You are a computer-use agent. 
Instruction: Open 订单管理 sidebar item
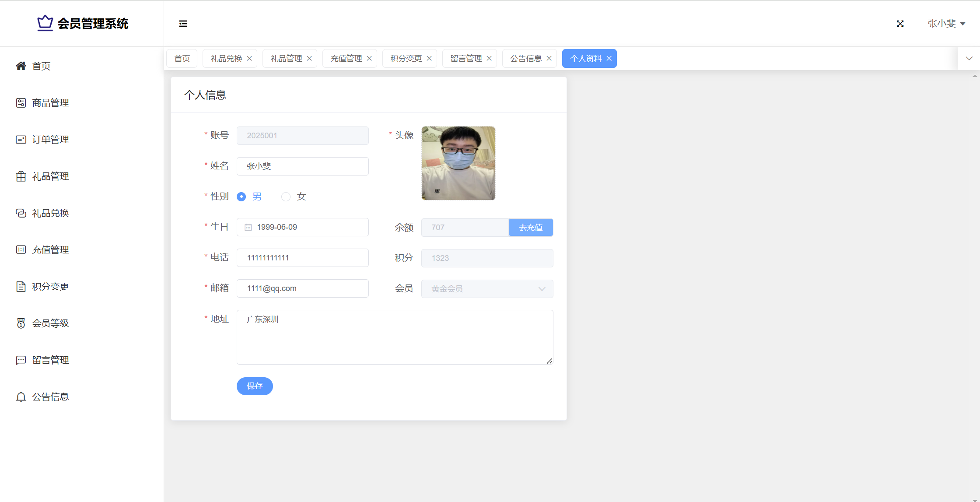tap(50, 140)
